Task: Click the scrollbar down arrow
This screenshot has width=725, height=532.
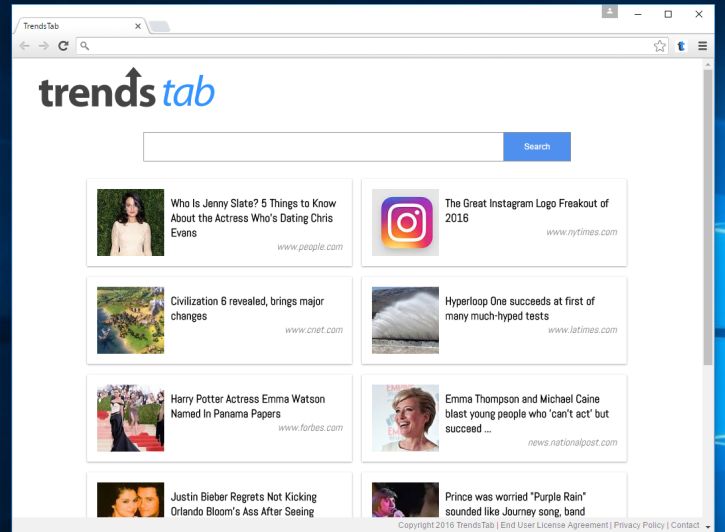Action: tap(708, 526)
